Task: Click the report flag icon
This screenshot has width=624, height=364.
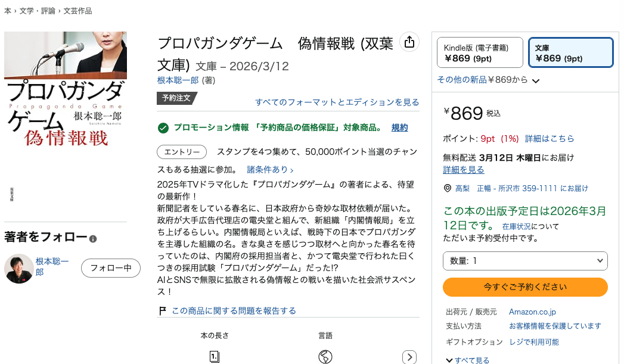Action: coord(163,311)
